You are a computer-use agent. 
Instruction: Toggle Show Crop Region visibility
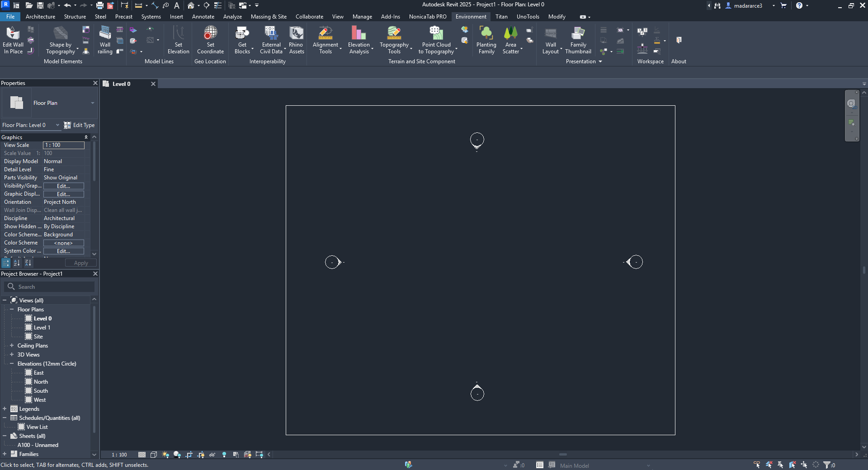(x=201, y=455)
